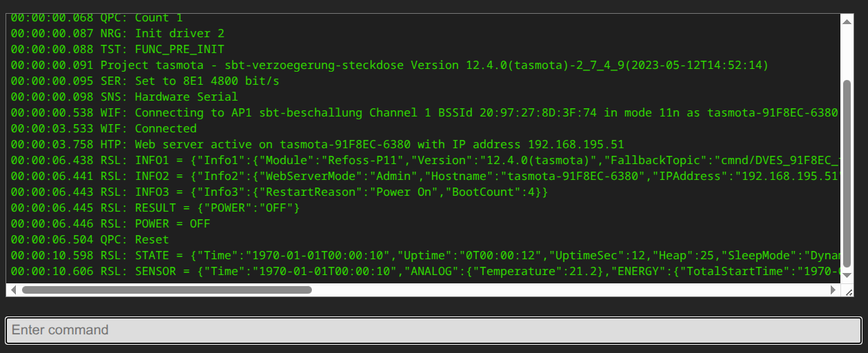
Task: Focus the Enter command input field
Action: point(433,330)
